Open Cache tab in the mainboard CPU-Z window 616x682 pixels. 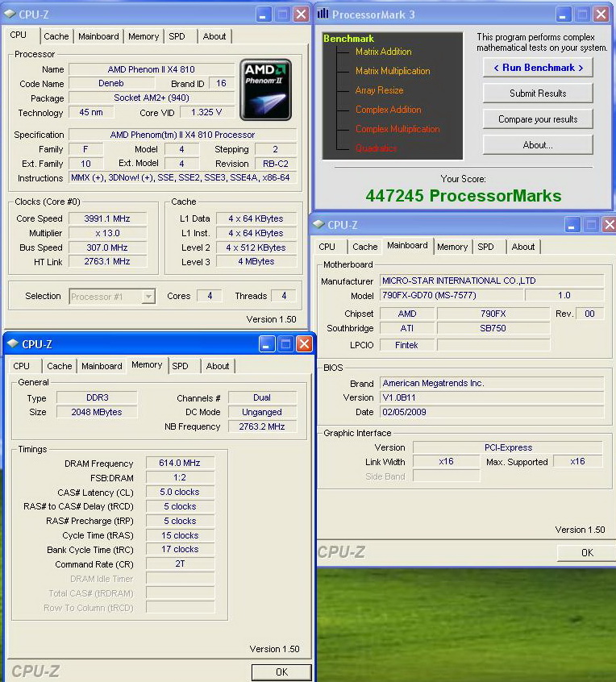point(365,247)
